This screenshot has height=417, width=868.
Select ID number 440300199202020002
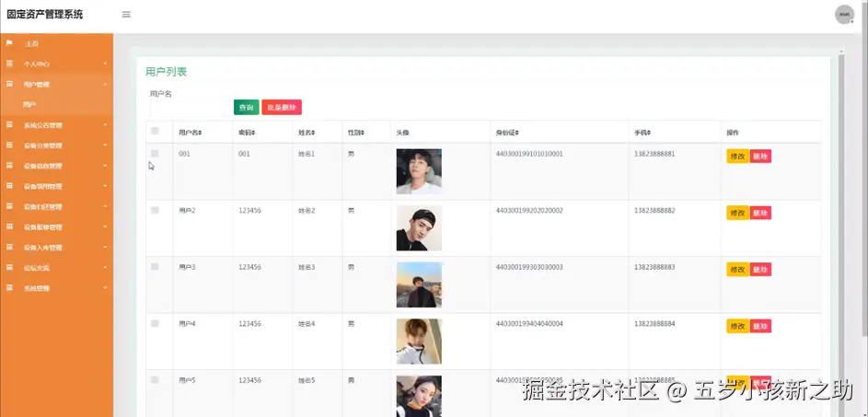(529, 211)
